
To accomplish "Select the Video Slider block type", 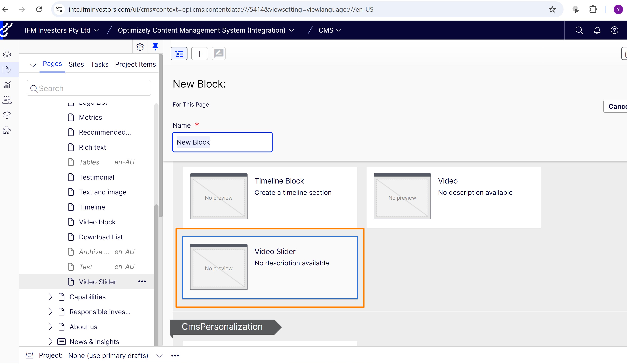I will 270,267.
